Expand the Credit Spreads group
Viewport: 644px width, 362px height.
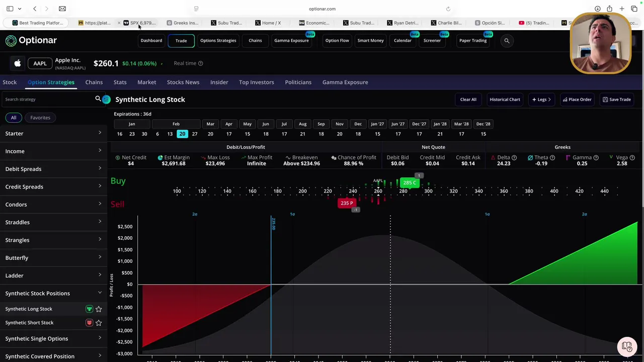tap(53, 187)
